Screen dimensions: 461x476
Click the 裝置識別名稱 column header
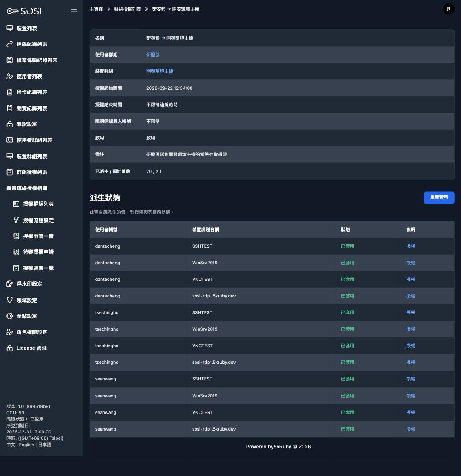(x=205, y=229)
